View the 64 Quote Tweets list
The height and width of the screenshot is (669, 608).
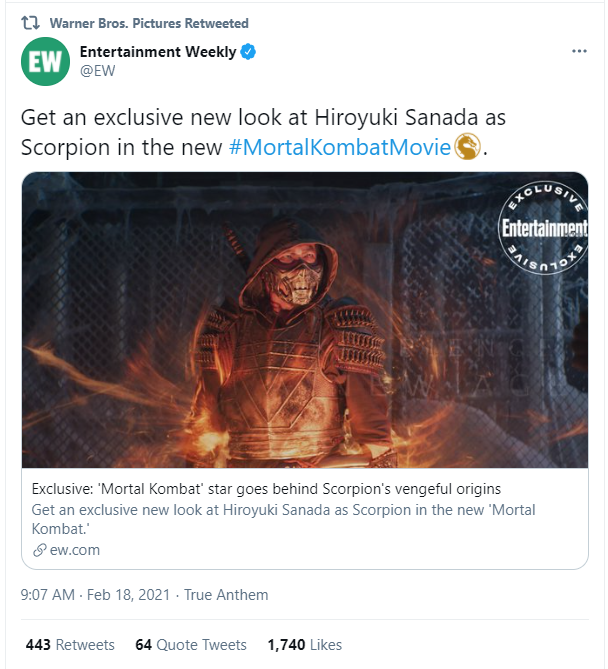coord(192,645)
